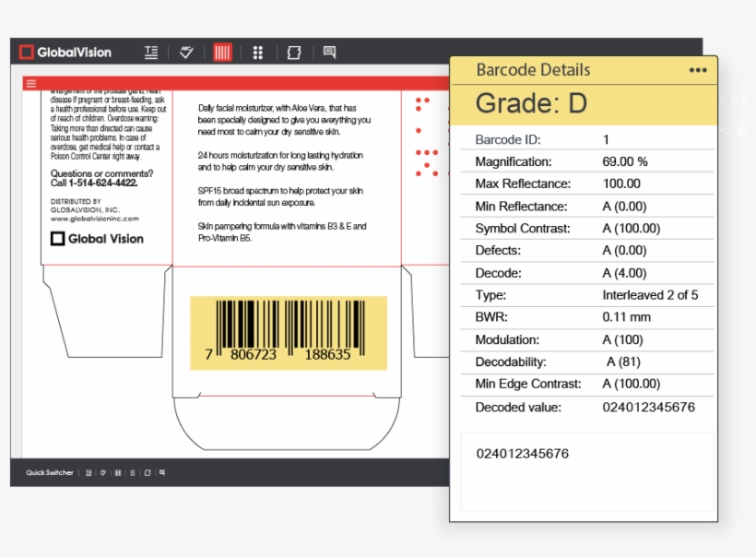Select Decodability value A (81)

coord(623,361)
